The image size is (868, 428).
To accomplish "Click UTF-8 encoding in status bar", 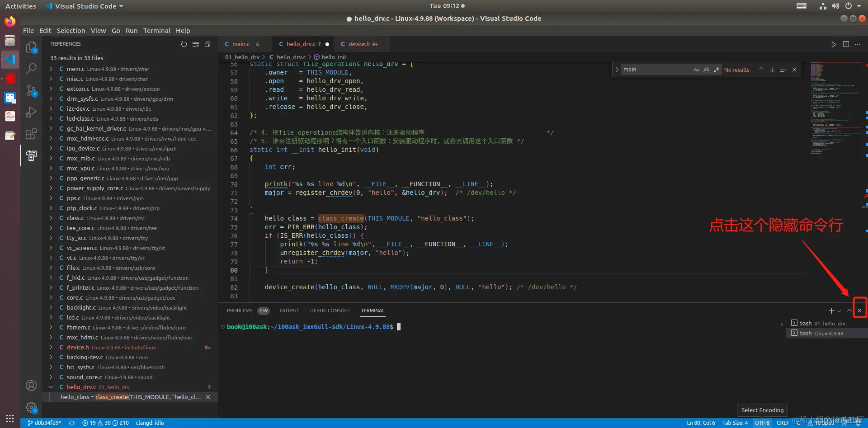I will pos(762,423).
